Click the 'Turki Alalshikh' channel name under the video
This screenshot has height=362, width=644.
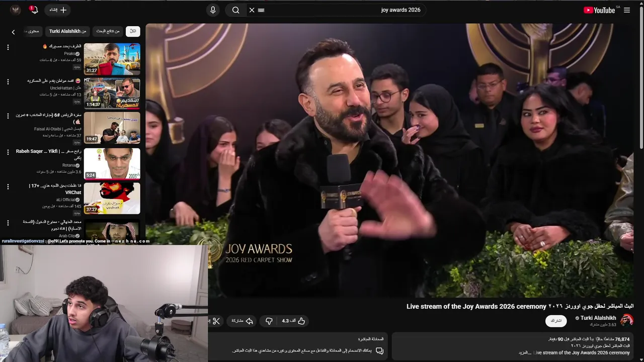(598, 318)
